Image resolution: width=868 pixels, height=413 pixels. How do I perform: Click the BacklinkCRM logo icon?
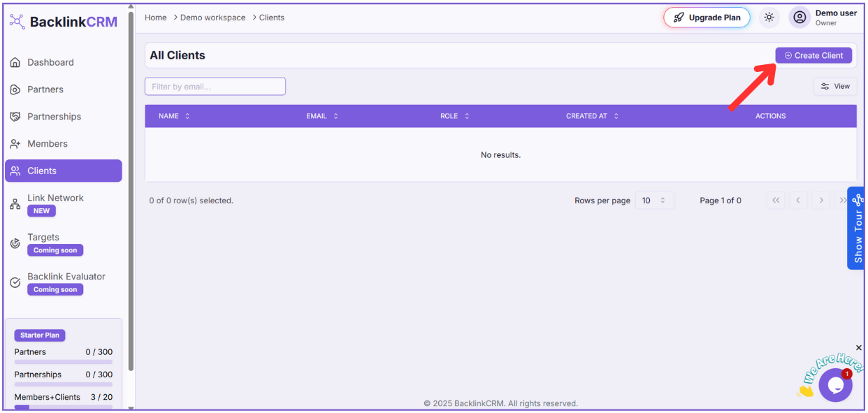(x=17, y=22)
